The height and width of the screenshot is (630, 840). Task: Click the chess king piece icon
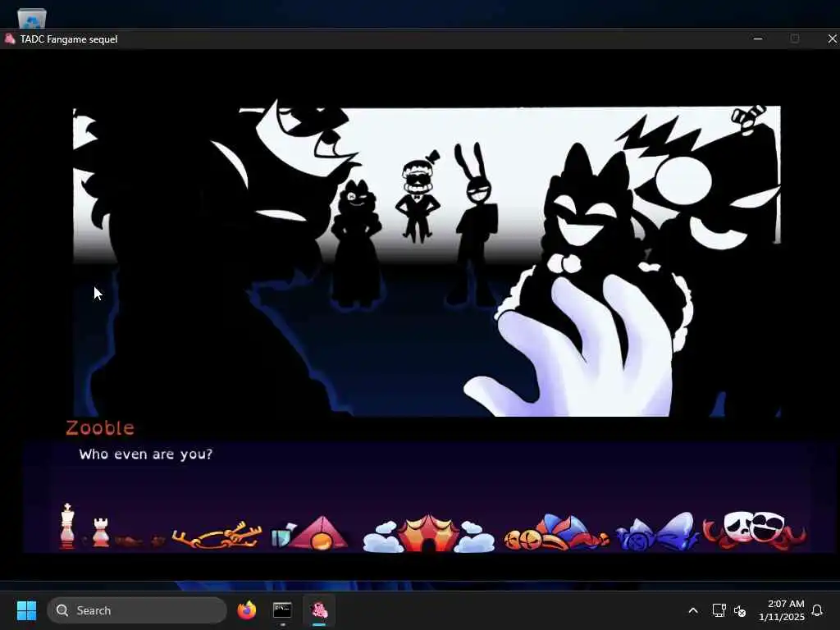(x=67, y=526)
